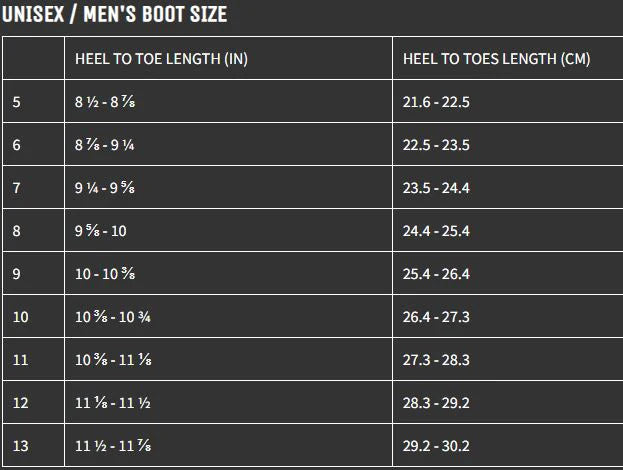
Task: Select the 29.2 - 30.2 cm value
Action: point(436,446)
